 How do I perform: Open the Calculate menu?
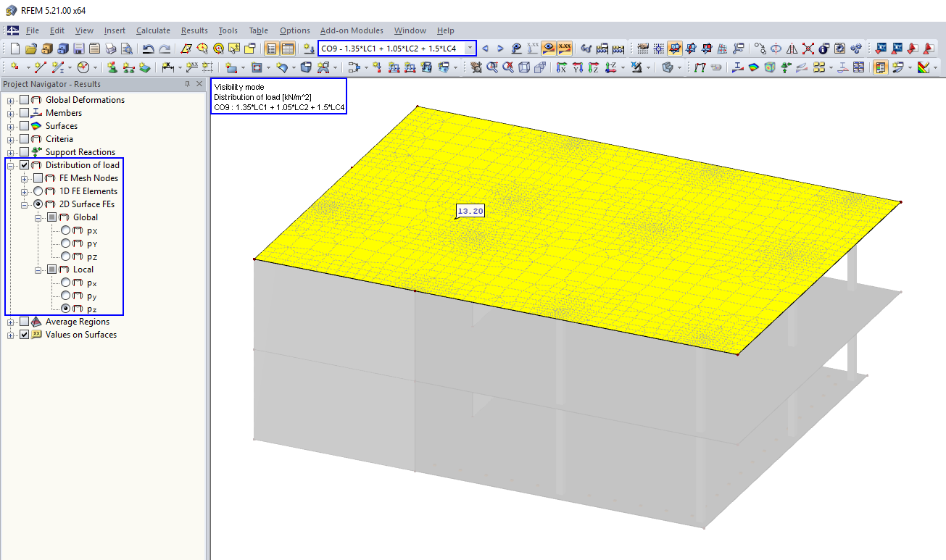coord(153,30)
